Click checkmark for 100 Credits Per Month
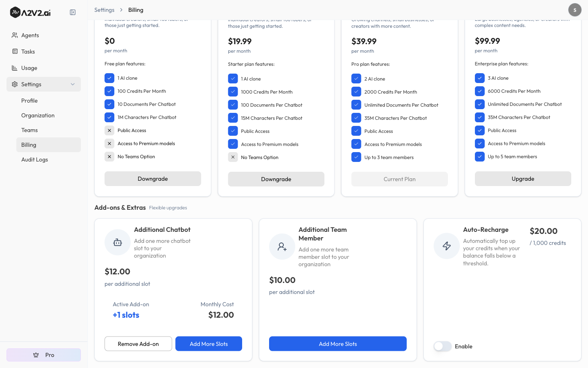588x368 pixels. (109, 91)
